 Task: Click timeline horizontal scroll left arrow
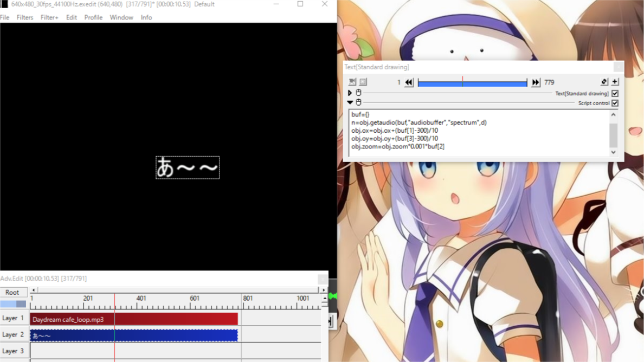pyautogui.click(x=33, y=290)
